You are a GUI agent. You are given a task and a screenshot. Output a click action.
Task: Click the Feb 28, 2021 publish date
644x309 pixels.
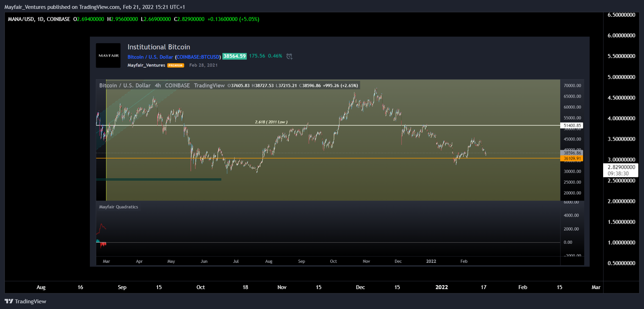coord(203,65)
